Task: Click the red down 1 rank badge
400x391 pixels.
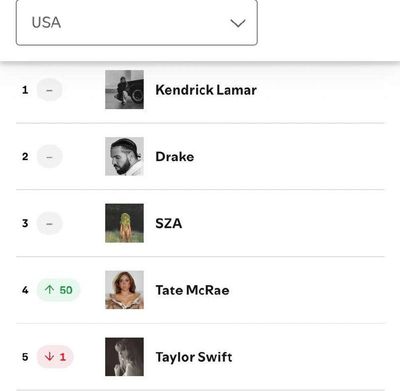Action: pos(55,357)
